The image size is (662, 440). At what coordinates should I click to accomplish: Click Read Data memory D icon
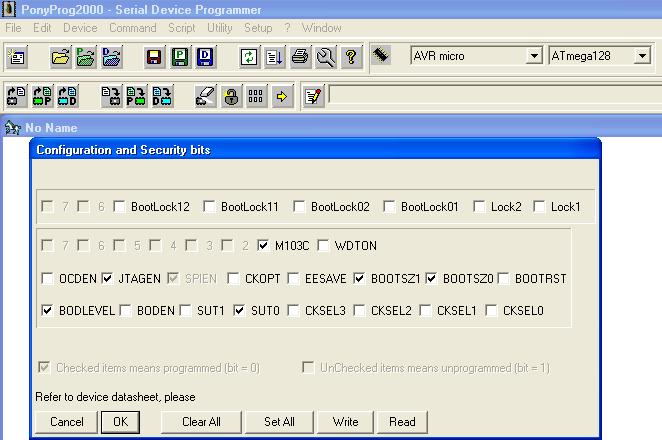[68, 96]
